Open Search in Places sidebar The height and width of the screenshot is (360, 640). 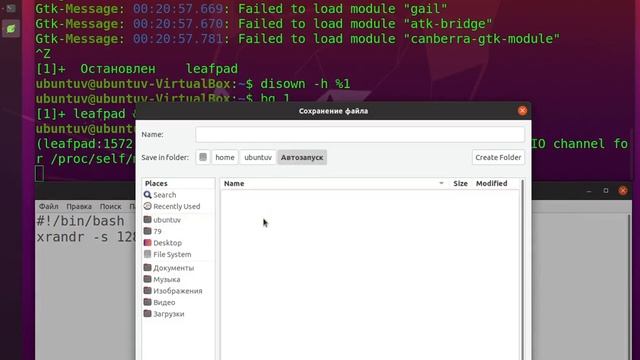click(x=164, y=195)
